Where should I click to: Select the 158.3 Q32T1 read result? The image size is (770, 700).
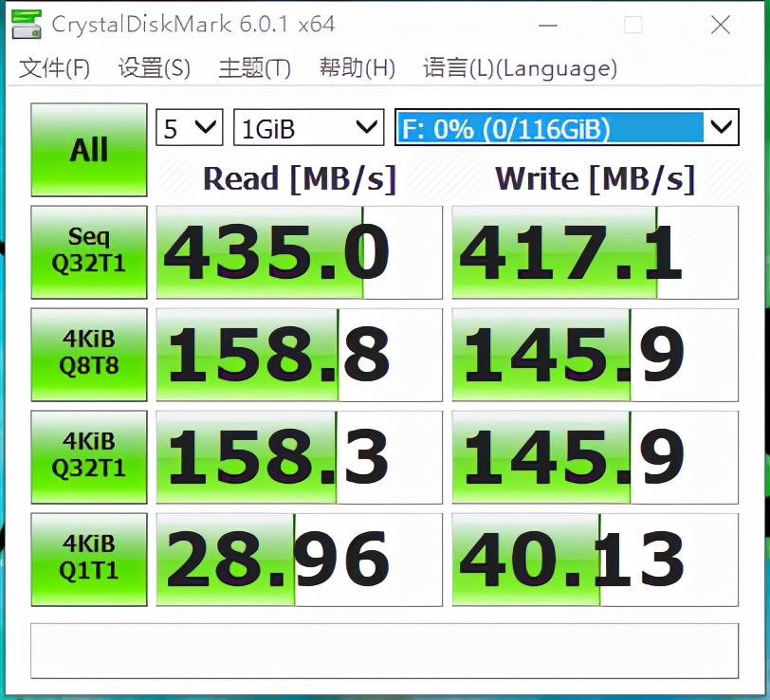click(299, 457)
